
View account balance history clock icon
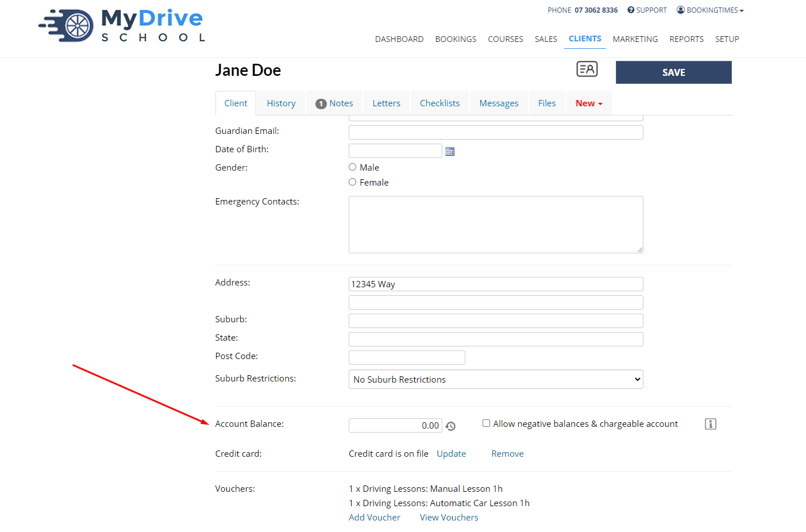coord(451,426)
